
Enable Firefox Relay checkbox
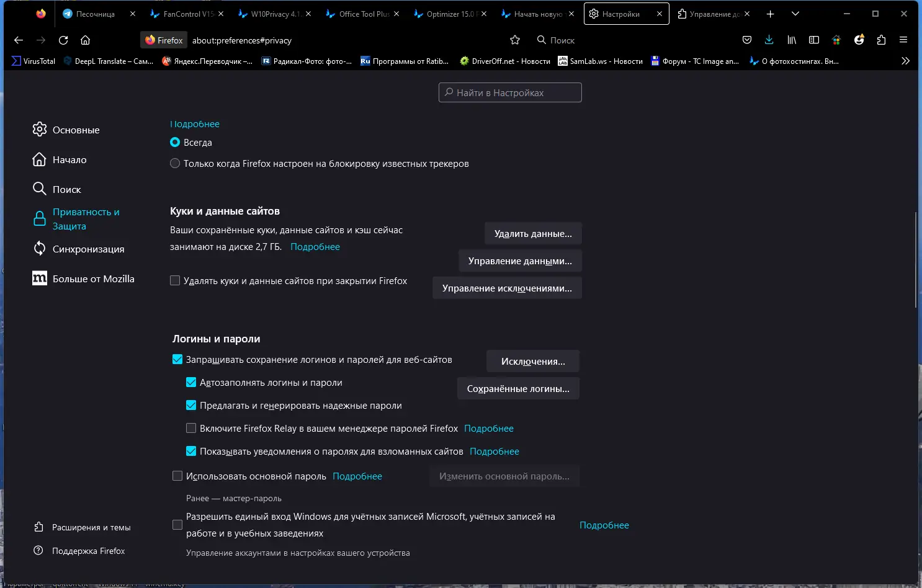tap(191, 429)
